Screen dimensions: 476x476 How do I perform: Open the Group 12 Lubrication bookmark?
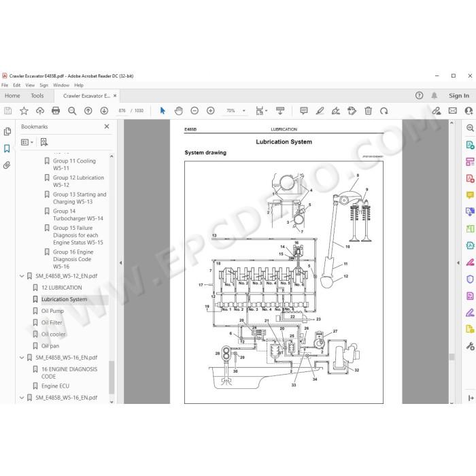[78, 182]
